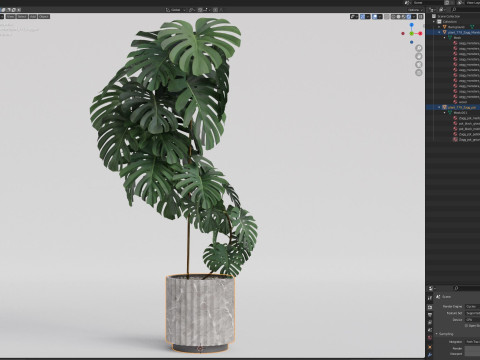Open the Select menu in the viewport
This screenshot has height=360, width=480.
pos(22,16)
